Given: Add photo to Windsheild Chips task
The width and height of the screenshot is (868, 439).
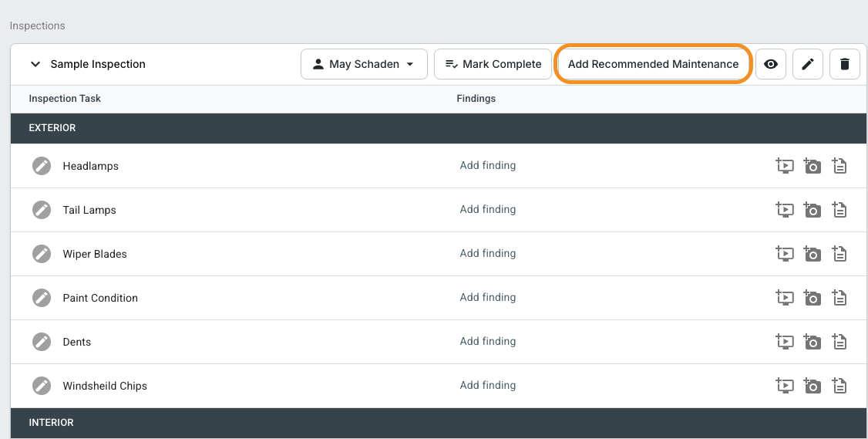Looking at the screenshot, I should 812,385.
